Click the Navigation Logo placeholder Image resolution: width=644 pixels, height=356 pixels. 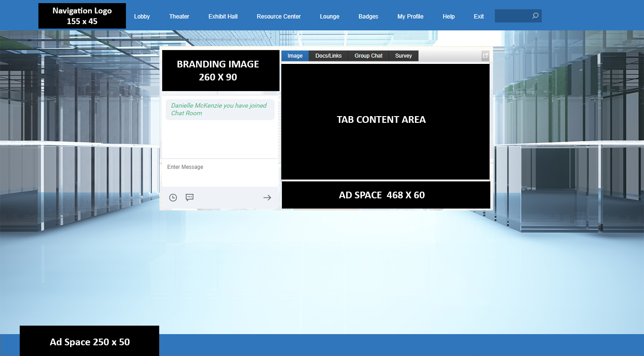[82, 16]
